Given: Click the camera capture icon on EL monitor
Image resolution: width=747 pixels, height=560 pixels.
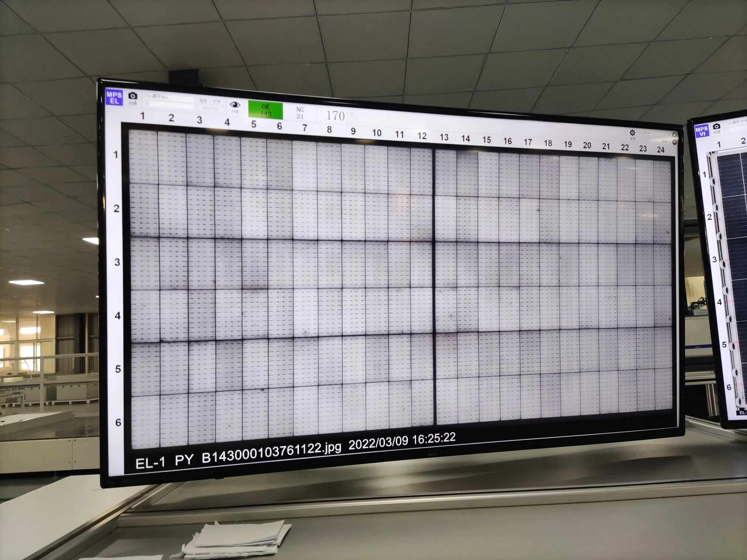Looking at the screenshot, I should click(x=133, y=96).
